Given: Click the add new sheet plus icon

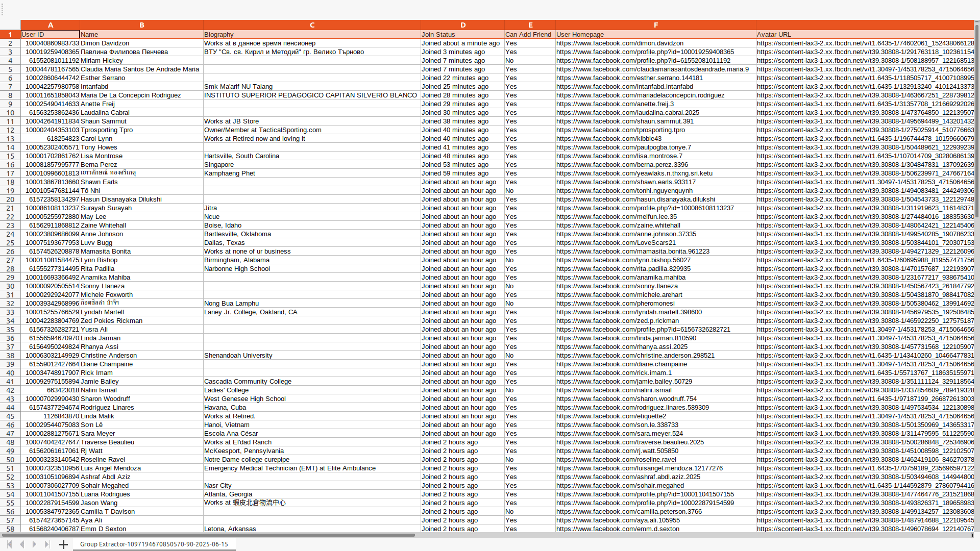Looking at the screenshot, I should (63, 544).
